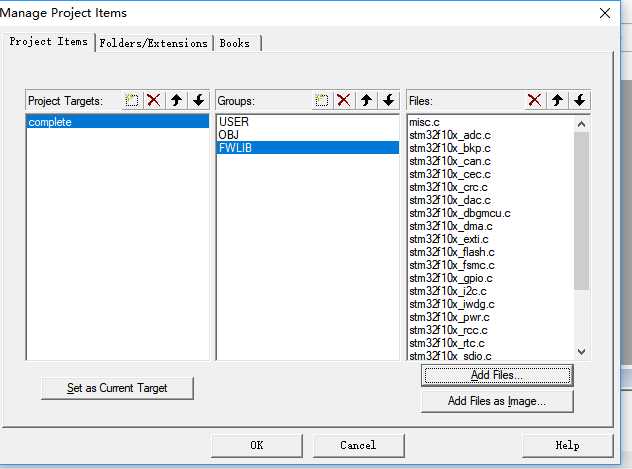Select the 'complete' project target
Image resolution: width=632 pixels, height=469 pixels.
click(118, 122)
